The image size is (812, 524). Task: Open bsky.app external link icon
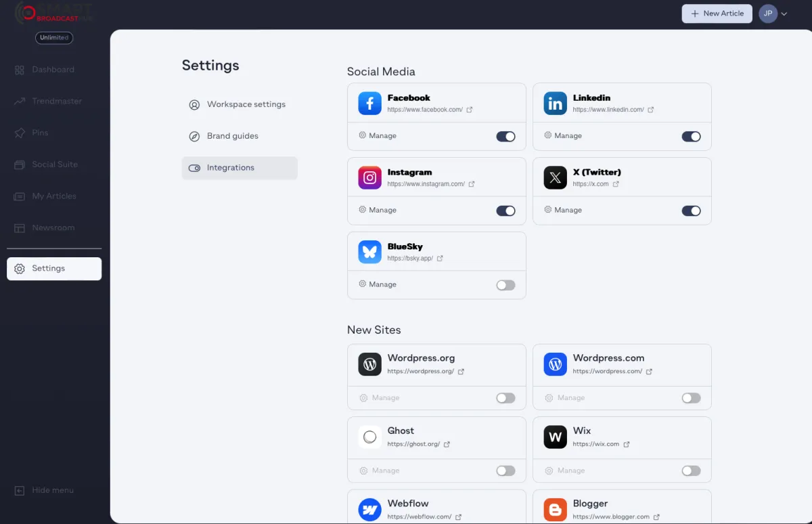click(440, 259)
